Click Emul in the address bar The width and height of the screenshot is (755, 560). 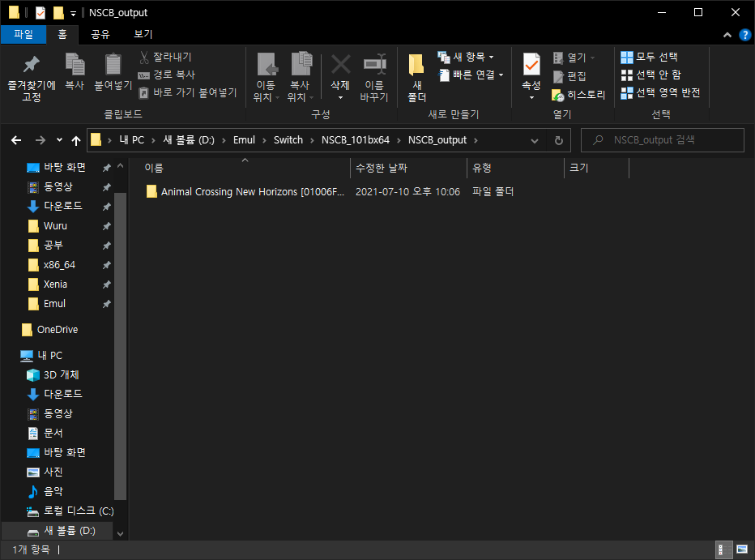244,140
